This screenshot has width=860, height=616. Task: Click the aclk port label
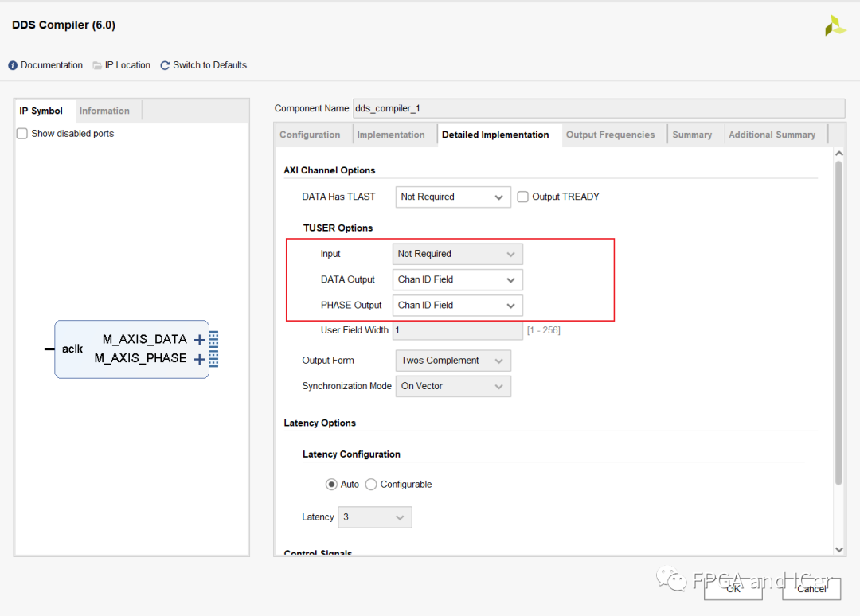[72, 349]
